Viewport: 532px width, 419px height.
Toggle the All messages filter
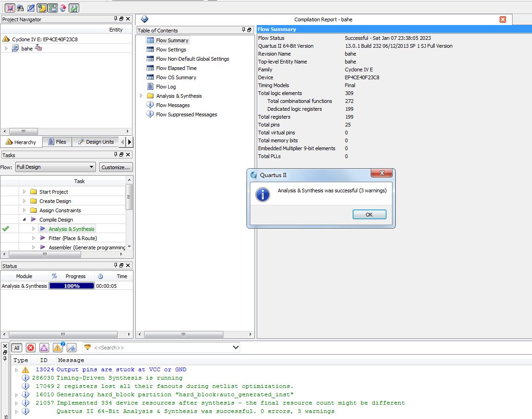17,348
